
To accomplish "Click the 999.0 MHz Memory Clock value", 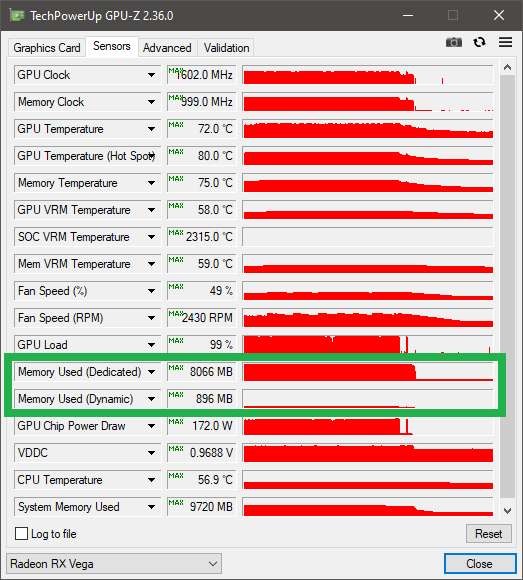I will 202,102.
